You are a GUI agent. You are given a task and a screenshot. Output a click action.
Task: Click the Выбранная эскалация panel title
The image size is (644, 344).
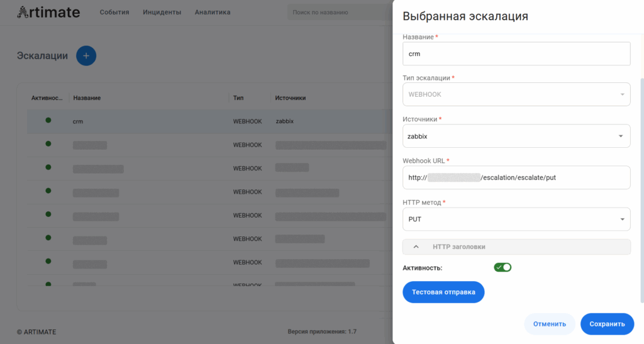coord(465,16)
